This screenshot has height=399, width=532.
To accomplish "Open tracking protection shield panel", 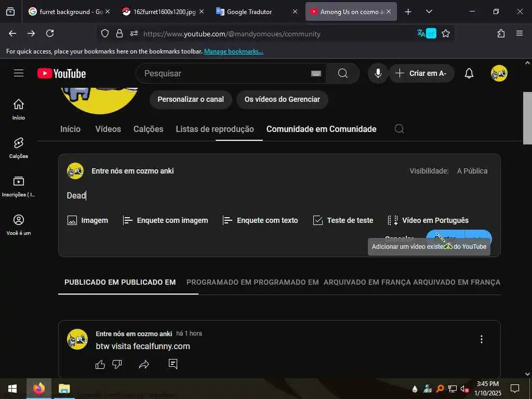I will click(105, 33).
